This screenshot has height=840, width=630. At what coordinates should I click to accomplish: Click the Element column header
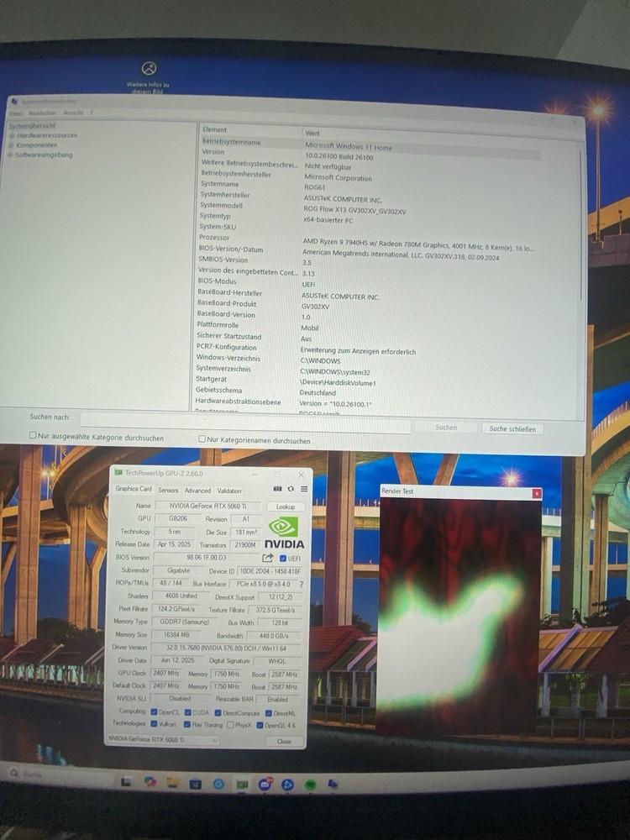[250, 130]
